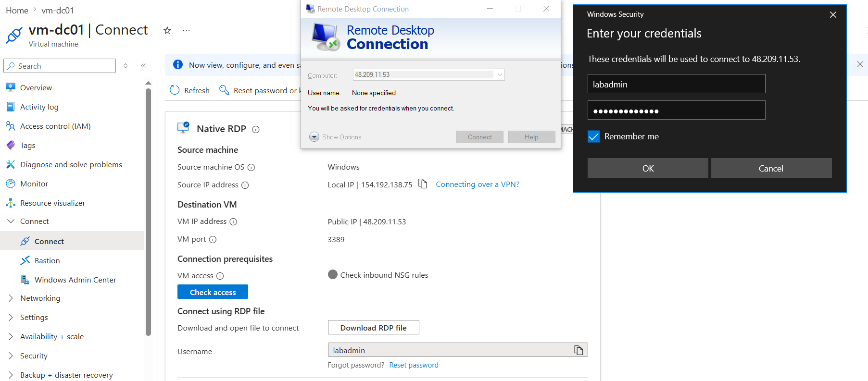Click the blue info icon in notification banner
The height and width of the screenshot is (381, 868).
(178, 64)
